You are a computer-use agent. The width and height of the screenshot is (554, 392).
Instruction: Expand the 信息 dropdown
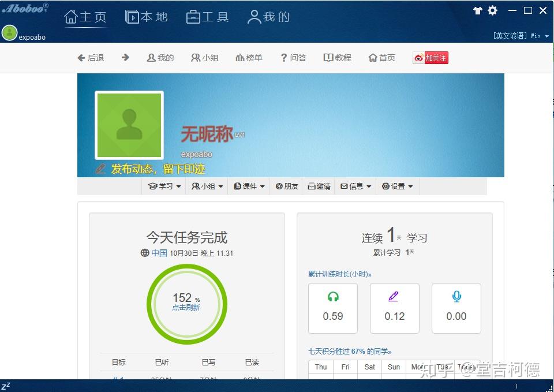(355, 186)
